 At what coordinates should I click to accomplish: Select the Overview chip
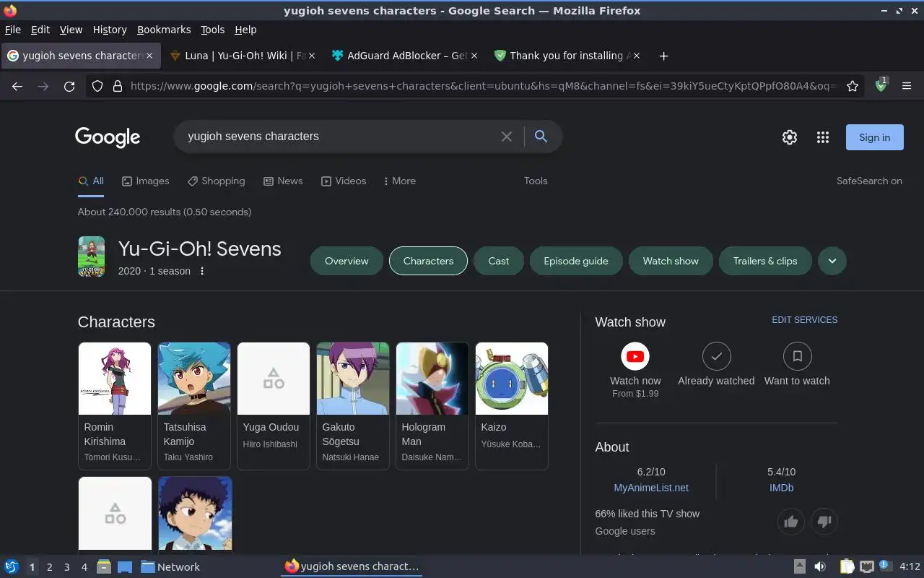[346, 261]
